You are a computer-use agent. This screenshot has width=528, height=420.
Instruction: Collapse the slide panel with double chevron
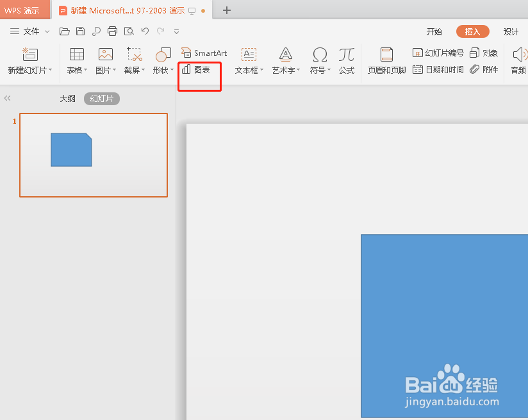(8, 98)
